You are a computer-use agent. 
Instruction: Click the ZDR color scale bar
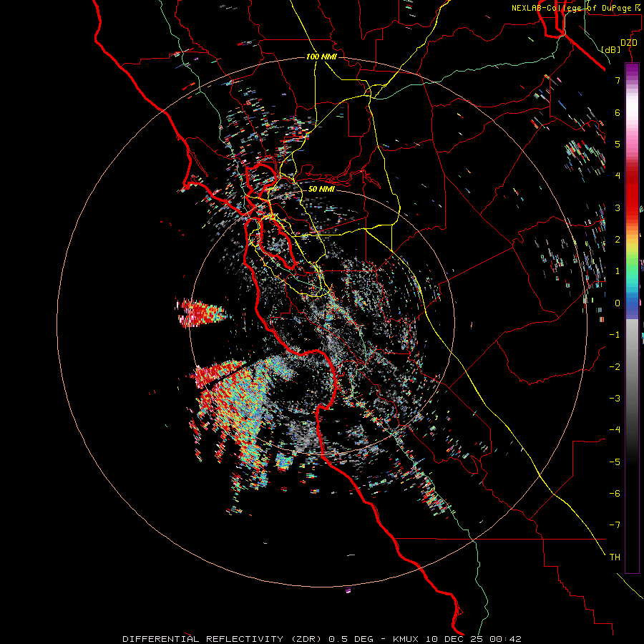[x=632, y=318]
